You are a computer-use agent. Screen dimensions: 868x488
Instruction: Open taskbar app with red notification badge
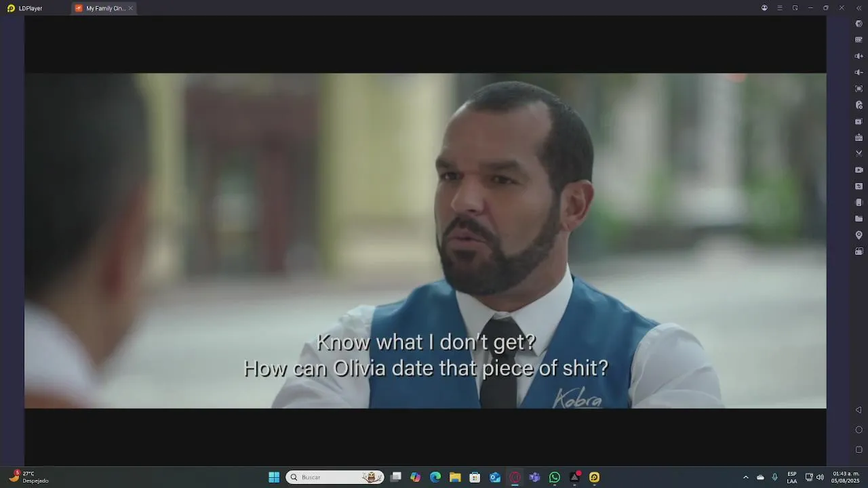574,477
